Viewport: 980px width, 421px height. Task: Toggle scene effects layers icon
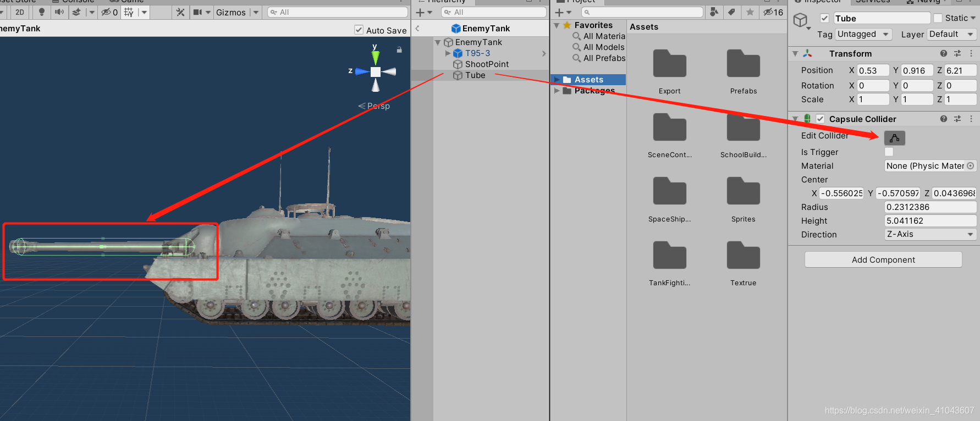tap(76, 12)
